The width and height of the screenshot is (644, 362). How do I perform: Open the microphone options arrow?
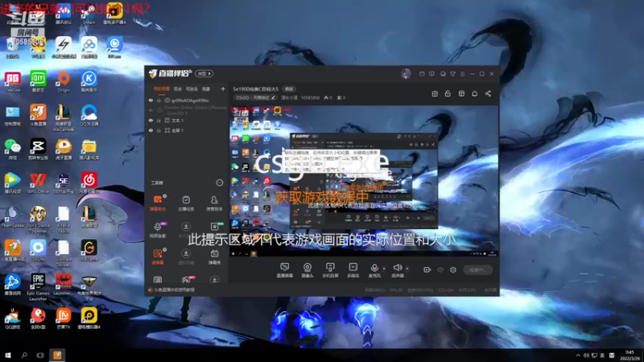[x=384, y=269]
